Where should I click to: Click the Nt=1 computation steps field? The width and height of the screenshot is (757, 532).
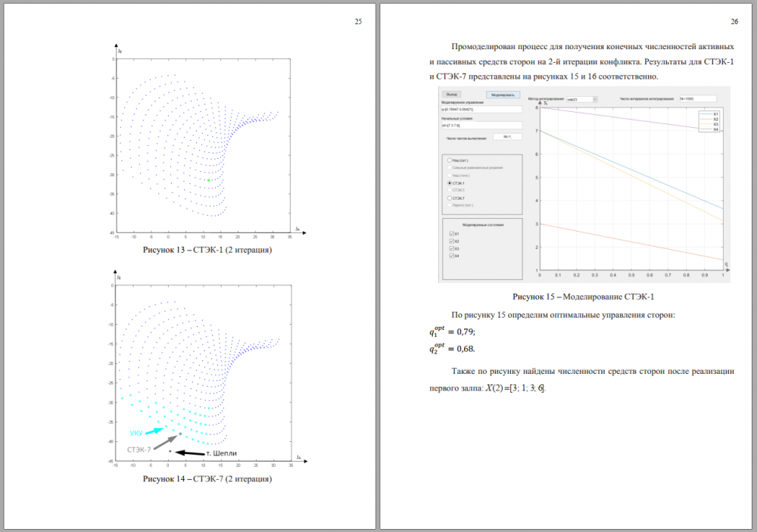(506, 137)
